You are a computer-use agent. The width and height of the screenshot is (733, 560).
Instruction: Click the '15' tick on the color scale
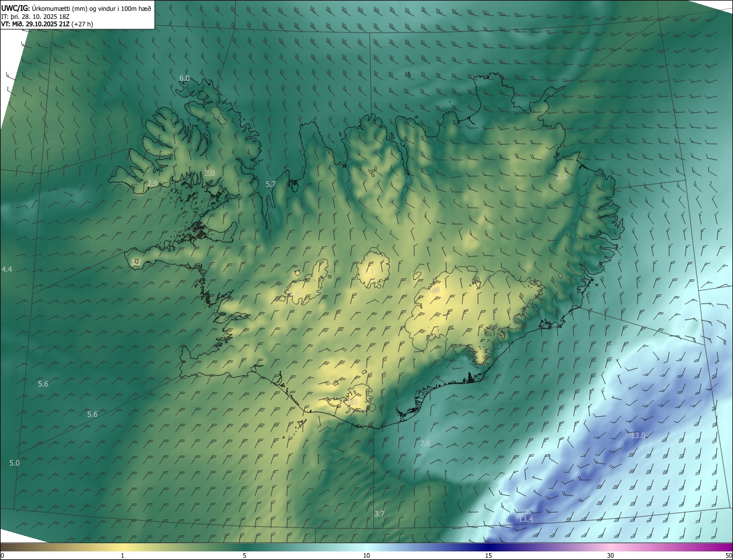[x=488, y=555]
